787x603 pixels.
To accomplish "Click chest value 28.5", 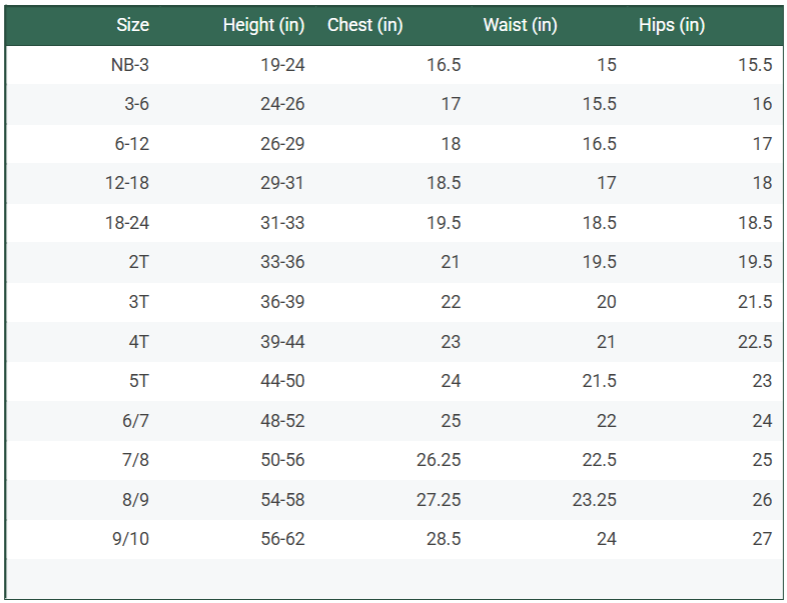I will click(443, 539).
